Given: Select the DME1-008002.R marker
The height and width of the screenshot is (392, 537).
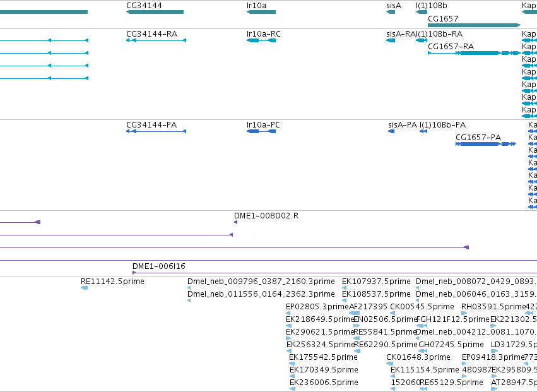Looking at the screenshot, I should [235, 222].
